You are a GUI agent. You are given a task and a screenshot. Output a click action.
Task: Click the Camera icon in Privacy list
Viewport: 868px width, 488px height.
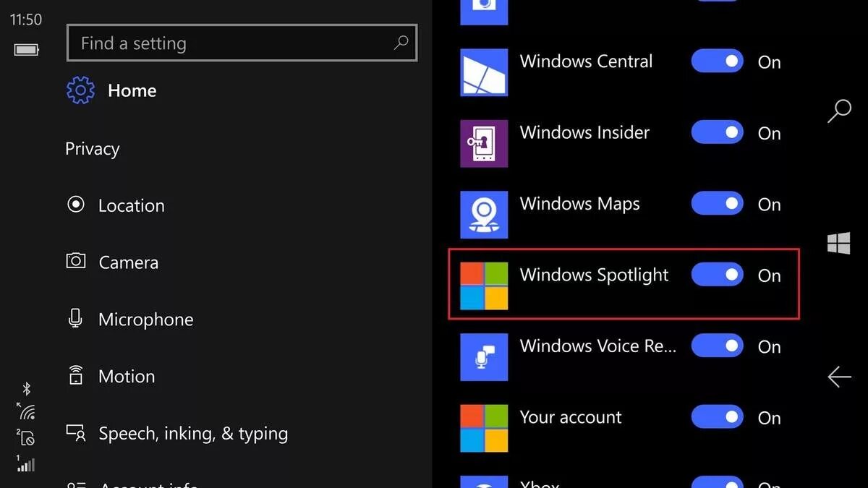pyautogui.click(x=75, y=261)
